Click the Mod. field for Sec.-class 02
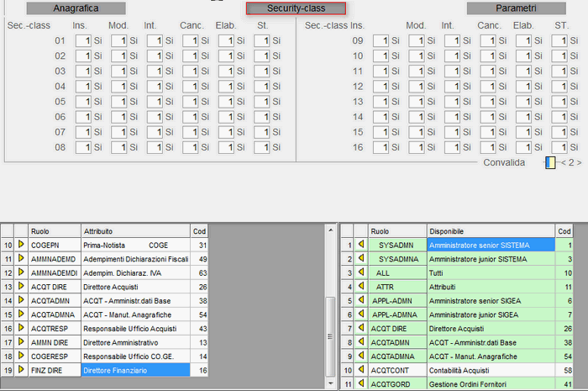 119,55
